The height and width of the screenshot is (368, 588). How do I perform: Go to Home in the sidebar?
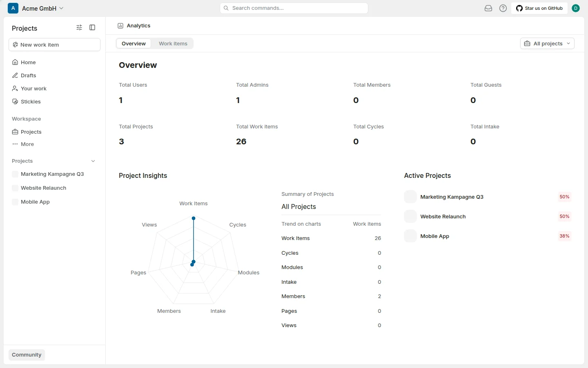[x=54, y=62]
